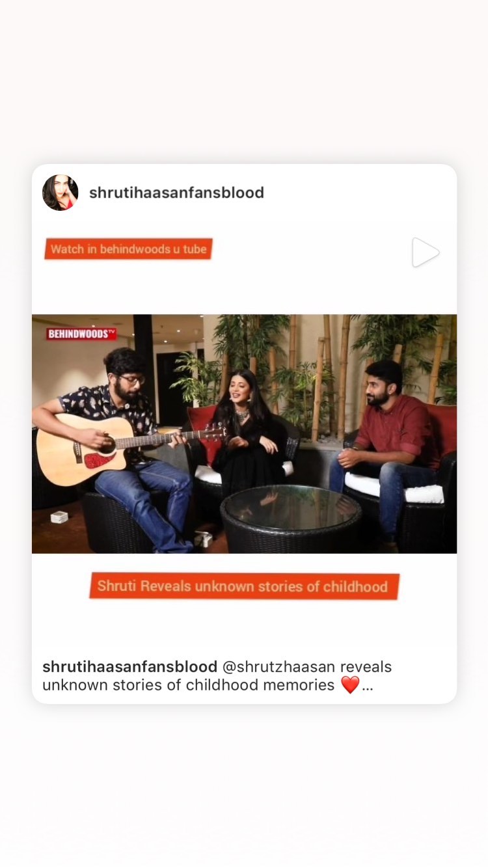Click the small white box on floor
Image resolution: width=488 pixels, height=868 pixels.
click(x=59, y=517)
